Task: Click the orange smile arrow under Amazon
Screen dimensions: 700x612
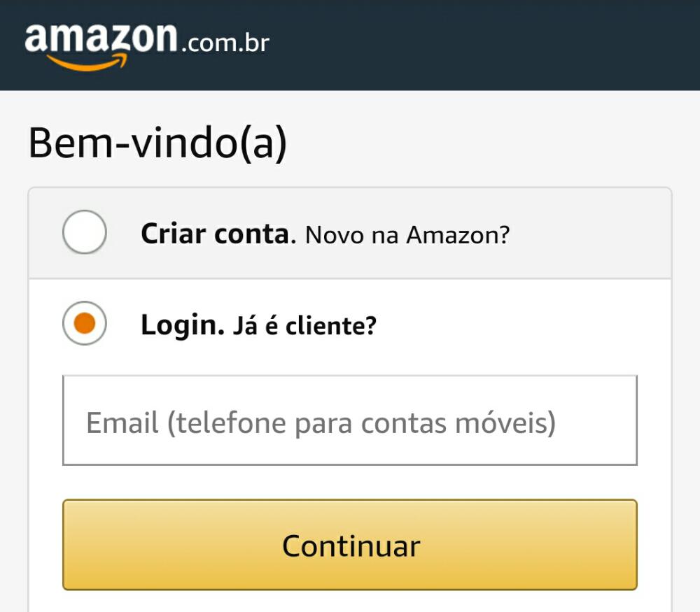Action: pyautogui.click(x=87, y=63)
